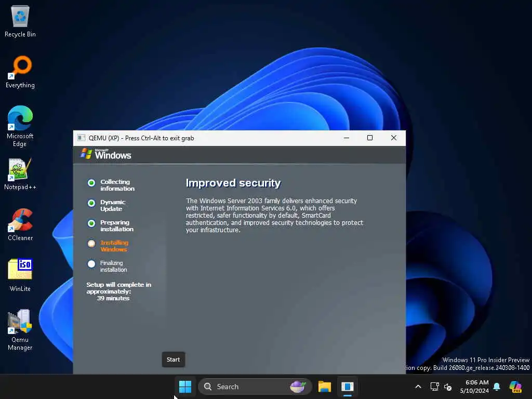532x399 pixels.
Task: Click the Collecting information step bullet
Action: click(91, 183)
